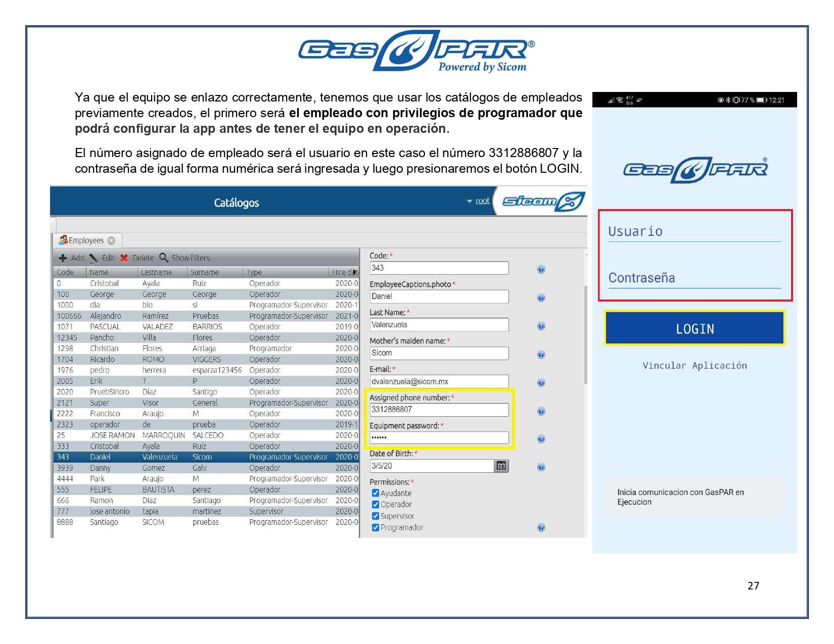Click the Last Name field Valenzuela

pos(439,325)
